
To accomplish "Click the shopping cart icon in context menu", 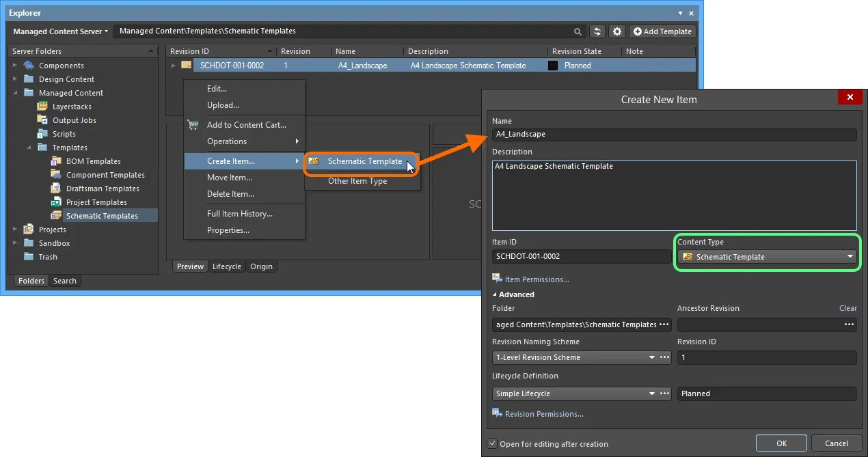I will point(193,125).
